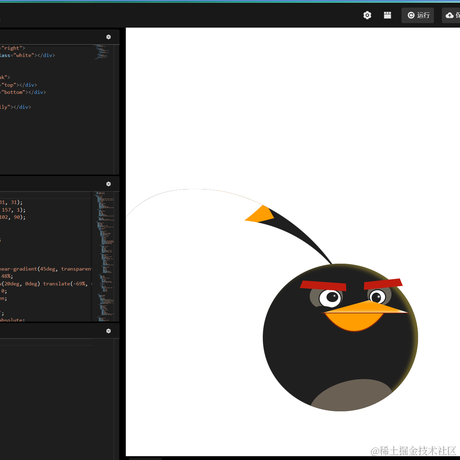Click the CSS line with gradient(45deg, transparen
Viewport: 460px width, 460px height.
tap(46, 269)
